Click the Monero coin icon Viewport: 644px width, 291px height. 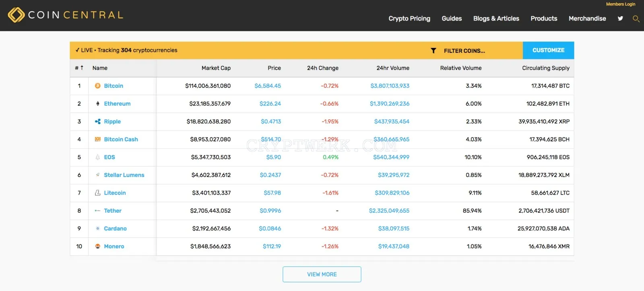[x=97, y=246]
